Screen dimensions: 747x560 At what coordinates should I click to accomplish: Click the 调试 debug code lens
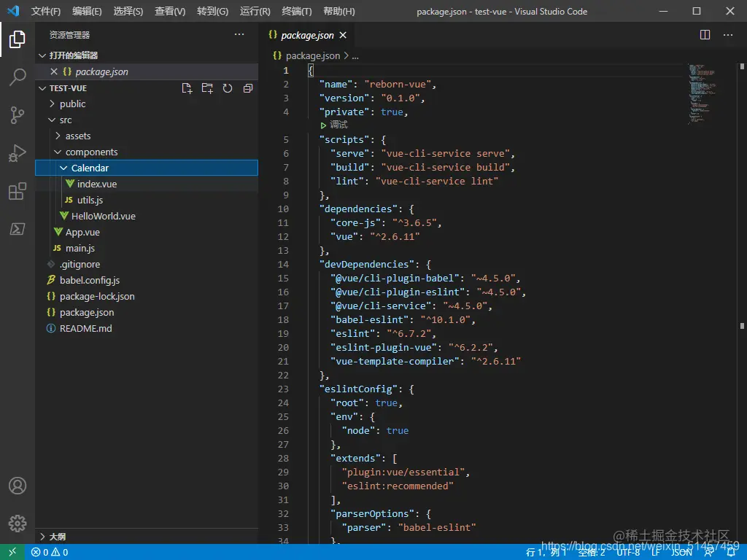click(338, 125)
